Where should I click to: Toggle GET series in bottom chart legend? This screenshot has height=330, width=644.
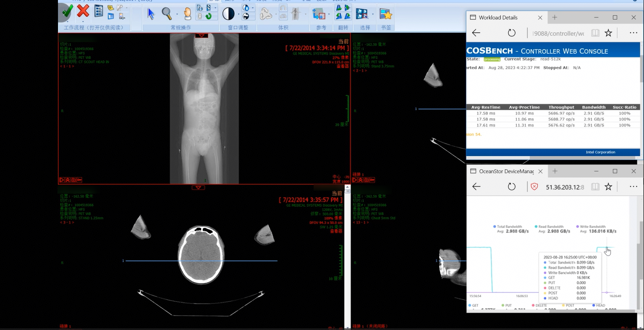point(474,305)
